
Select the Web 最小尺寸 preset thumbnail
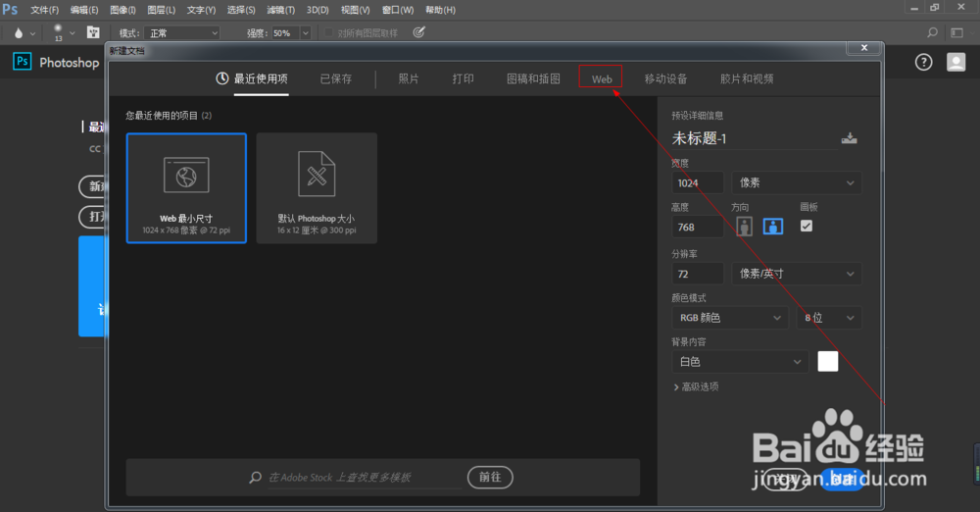[x=186, y=187]
